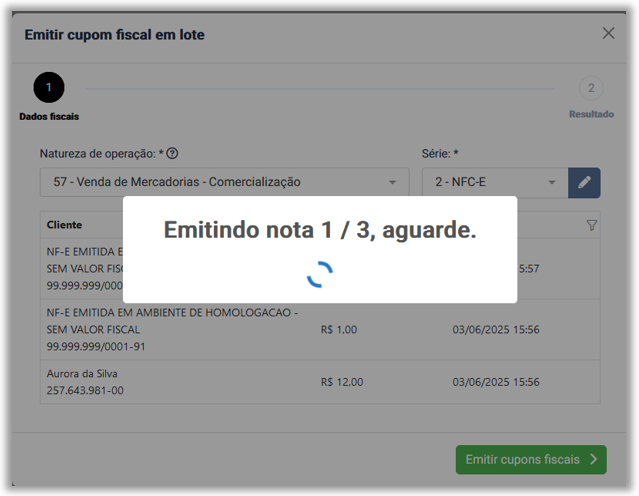Close the Emitir cupom fiscal dialog
The image size is (639, 496).
(608, 33)
